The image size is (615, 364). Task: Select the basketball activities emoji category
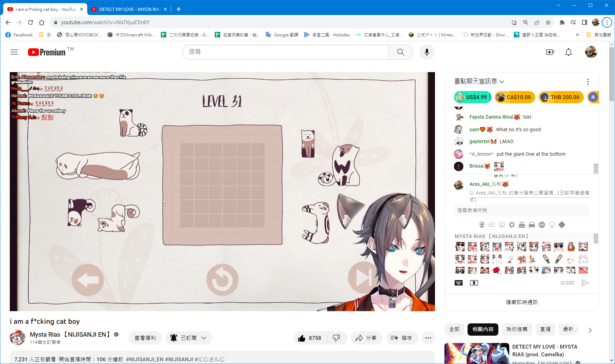coord(542,225)
